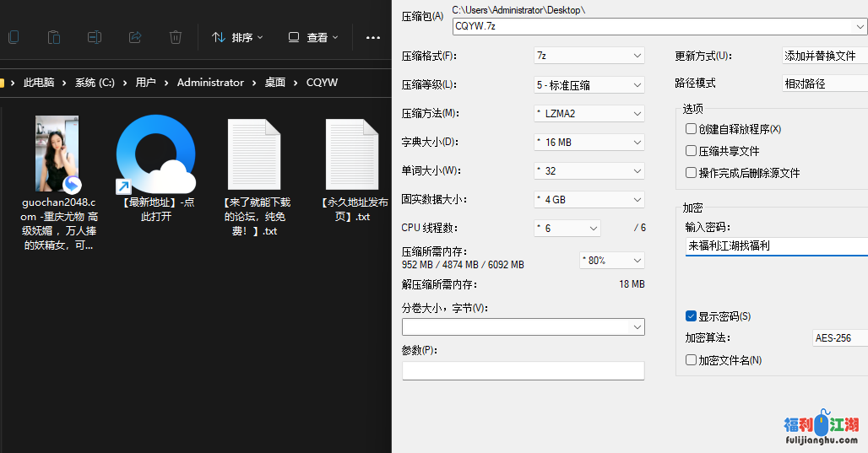Open the 查看 view menu
Viewport: 868px width, 453px height.
click(x=313, y=38)
